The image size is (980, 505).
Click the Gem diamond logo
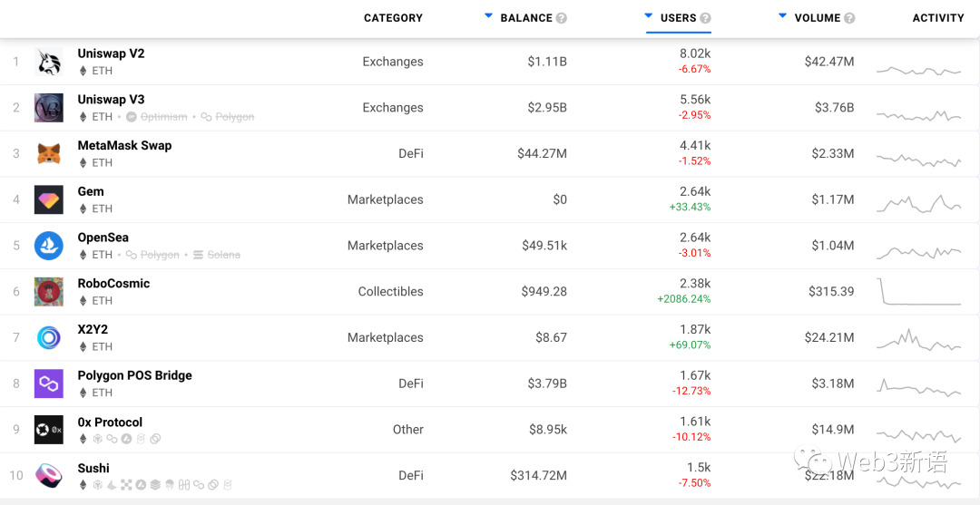click(49, 199)
